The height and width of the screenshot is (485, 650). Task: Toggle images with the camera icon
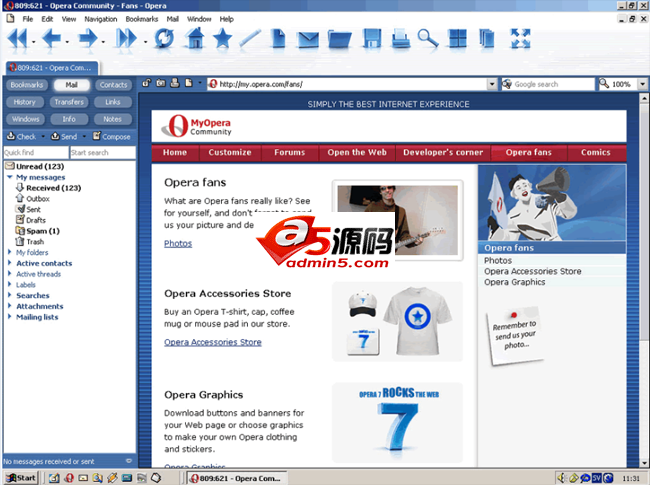[x=161, y=83]
